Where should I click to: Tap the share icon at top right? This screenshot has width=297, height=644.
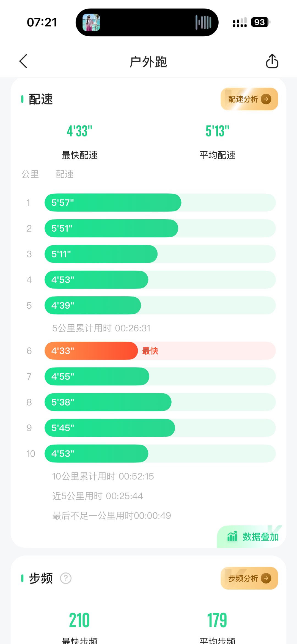(272, 61)
